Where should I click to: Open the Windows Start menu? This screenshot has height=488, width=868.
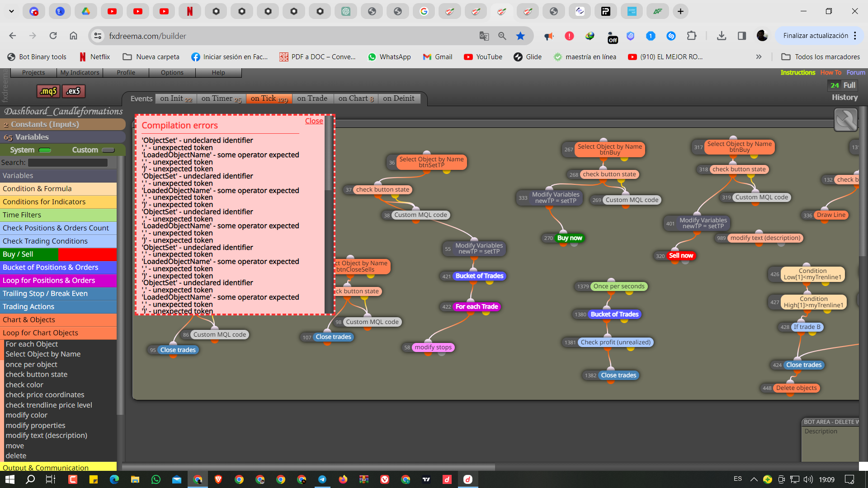click(9, 479)
